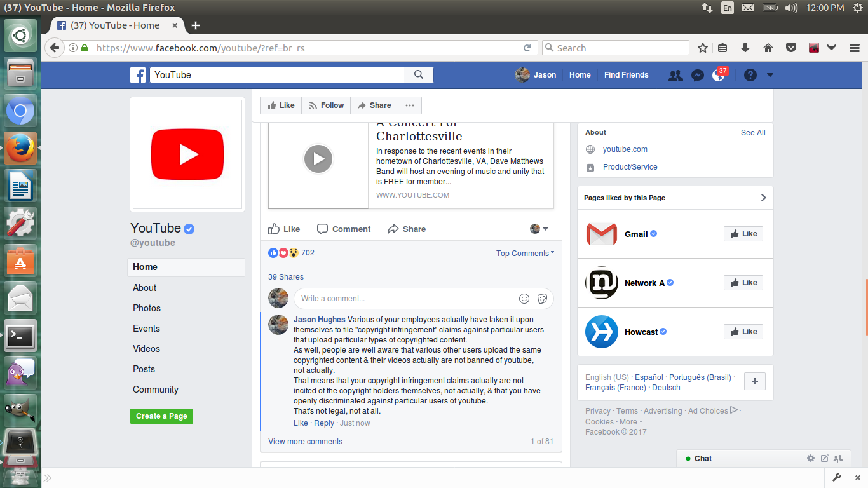Like the YouTube page

click(281, 105)
